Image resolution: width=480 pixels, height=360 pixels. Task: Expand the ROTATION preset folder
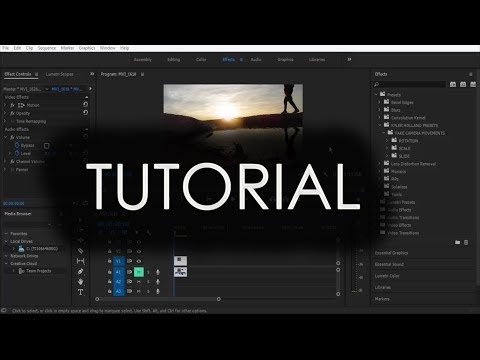387,141
